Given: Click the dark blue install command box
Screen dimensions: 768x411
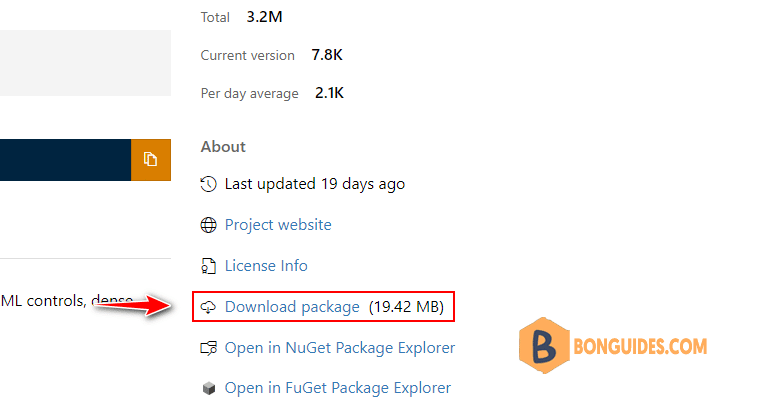Looking at the screenshot, I should (66, 160).
